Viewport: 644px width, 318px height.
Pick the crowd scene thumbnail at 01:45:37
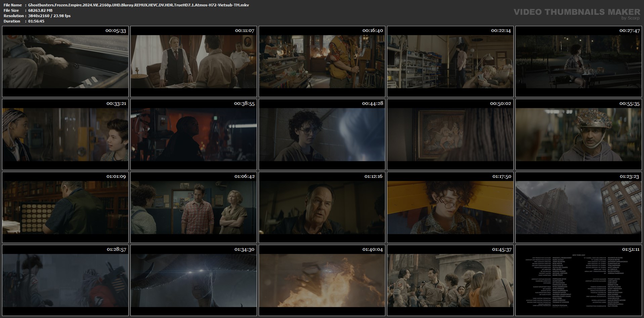pyautogui.click(x=450, y=280)
